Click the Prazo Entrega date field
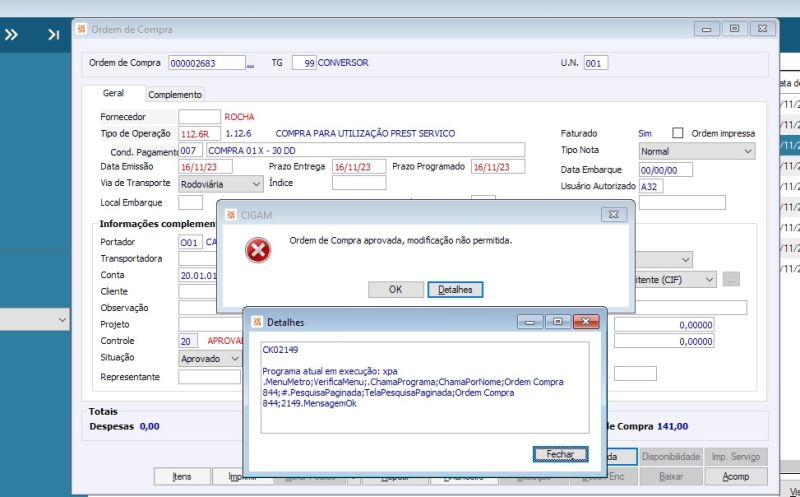The image size is (800, 497). coord(359,166)
